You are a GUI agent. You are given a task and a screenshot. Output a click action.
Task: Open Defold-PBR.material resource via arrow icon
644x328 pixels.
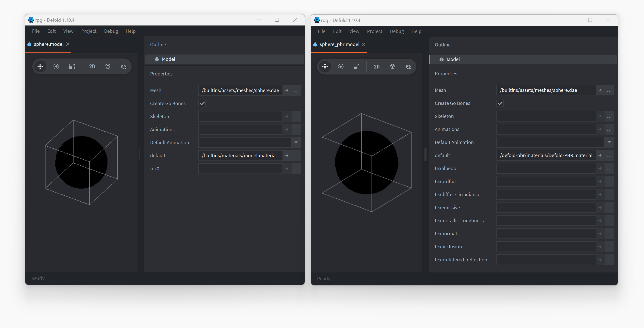(600, 156)
